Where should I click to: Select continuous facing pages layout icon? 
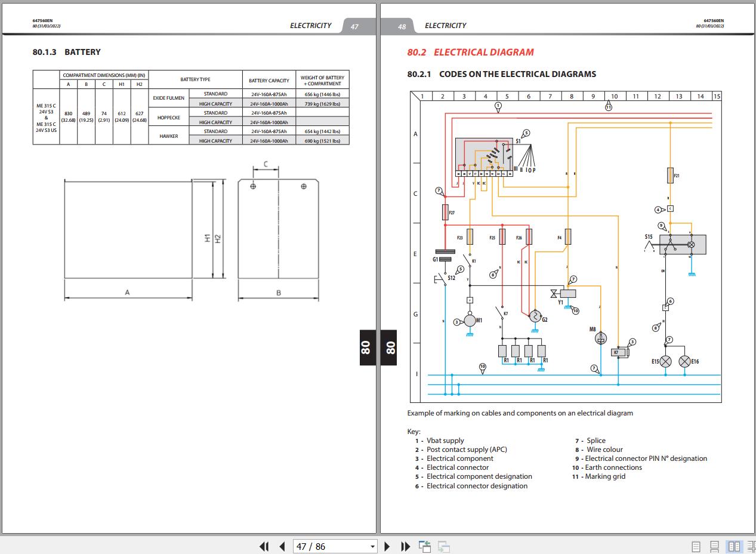coord(751,546)
